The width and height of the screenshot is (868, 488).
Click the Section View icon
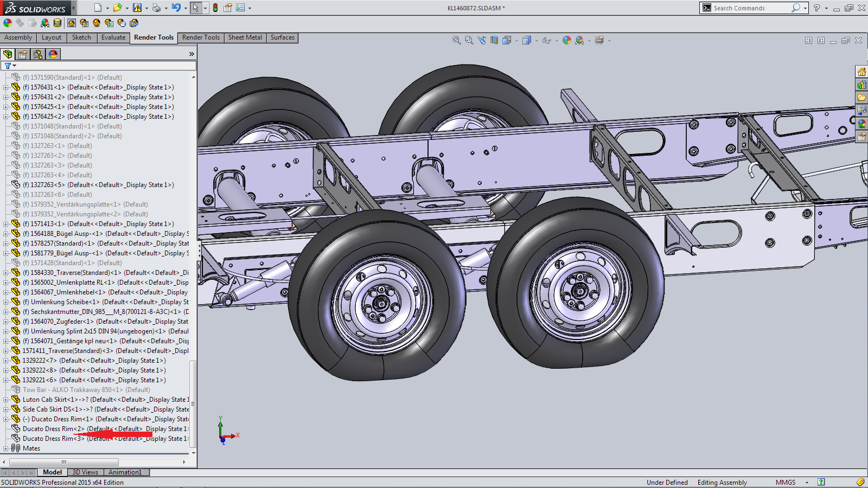[x=494, y=41]
